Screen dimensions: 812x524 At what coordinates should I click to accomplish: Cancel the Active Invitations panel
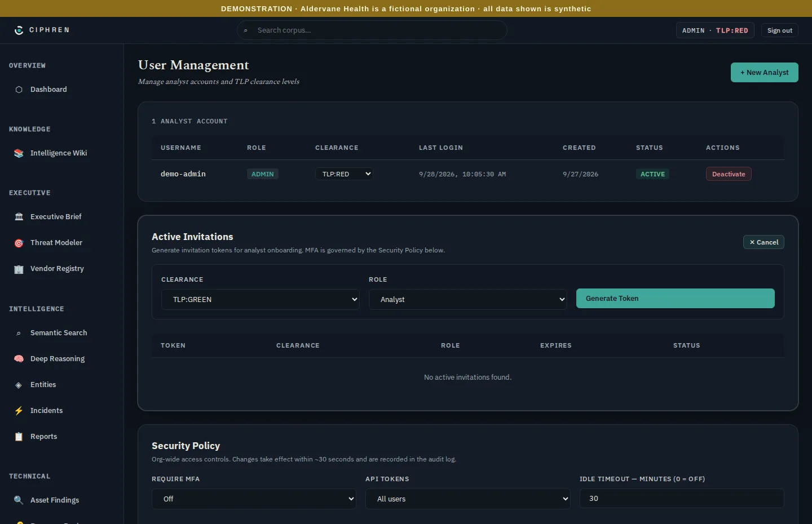tap(764, 242)
